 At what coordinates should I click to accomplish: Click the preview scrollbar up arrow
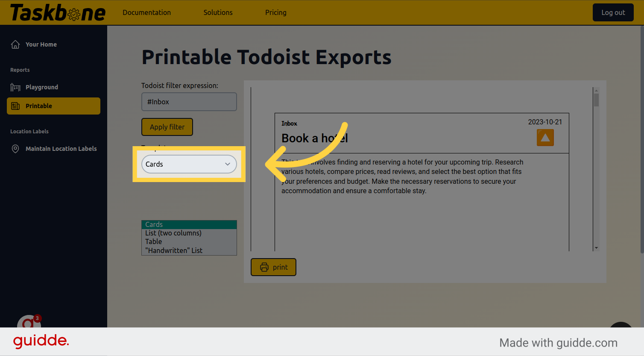pos(596,90)
